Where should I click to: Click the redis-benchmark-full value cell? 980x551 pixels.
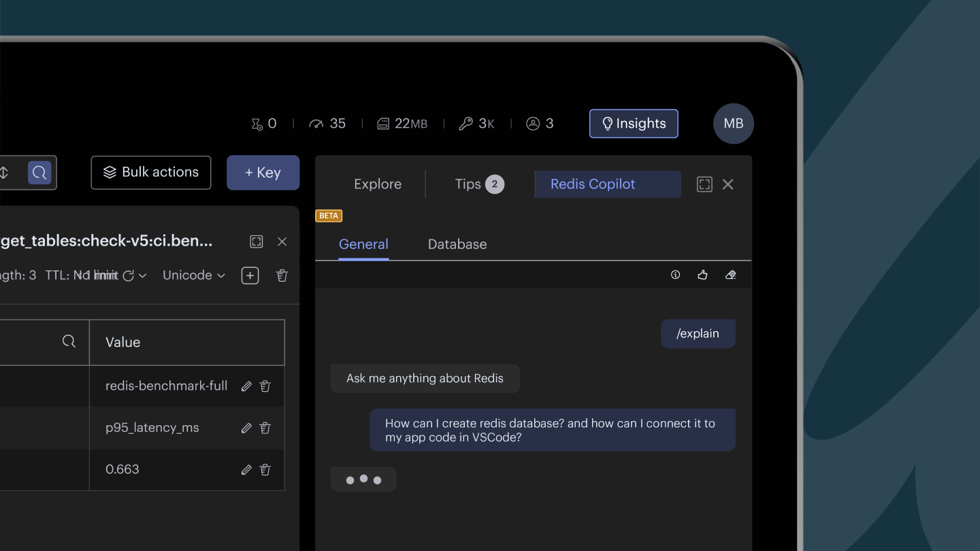(x=167, y=386)
